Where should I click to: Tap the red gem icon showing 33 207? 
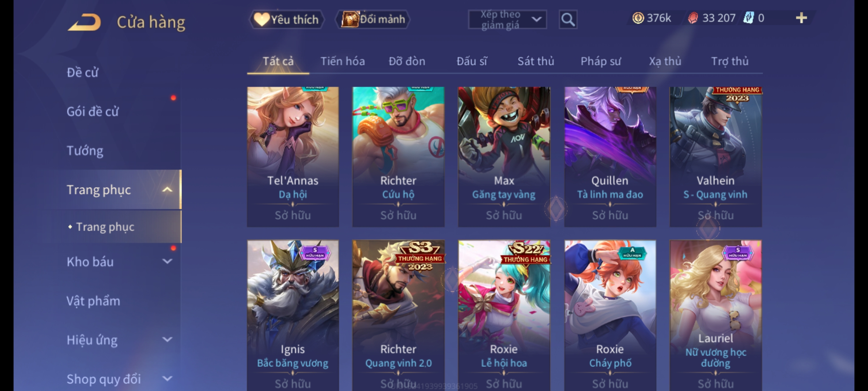[693, 18]
